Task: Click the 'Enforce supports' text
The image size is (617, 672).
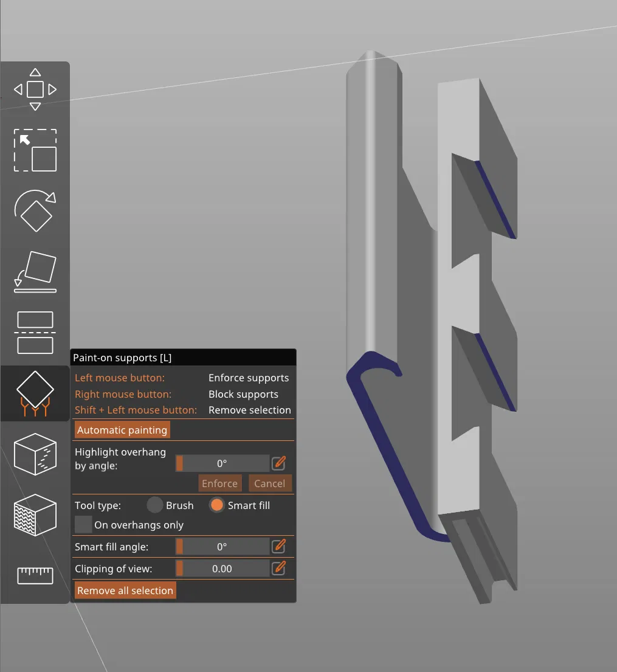Action: click(x=249, y=378)
